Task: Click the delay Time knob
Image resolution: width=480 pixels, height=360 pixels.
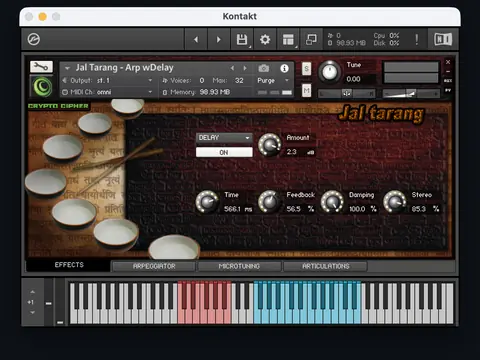Action: 207,202
